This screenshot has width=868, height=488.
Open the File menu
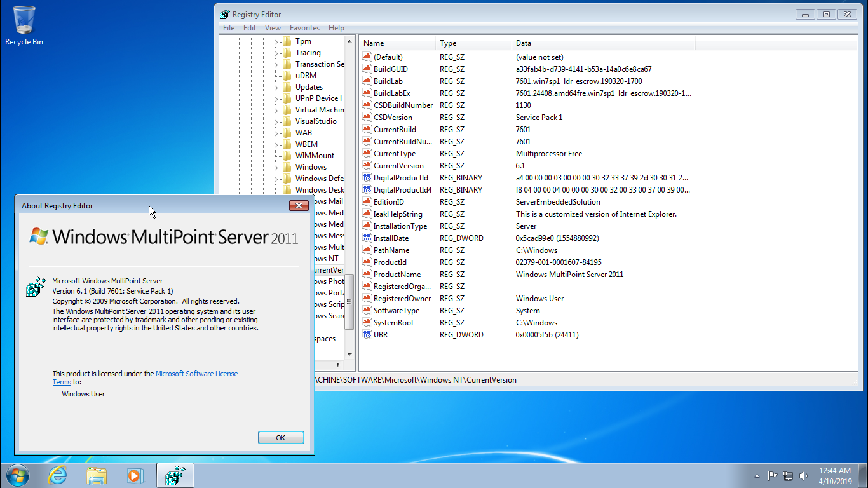[229, 28]
